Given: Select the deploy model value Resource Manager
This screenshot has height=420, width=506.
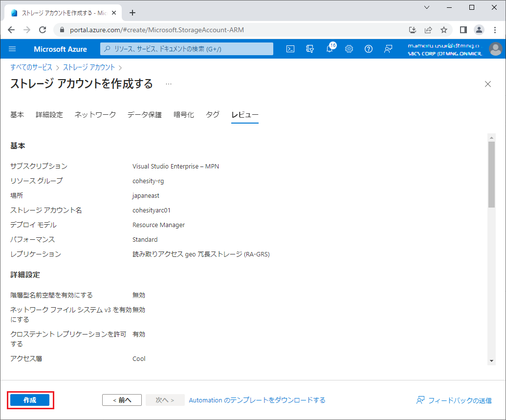Looking at the screenshot, I should (158, 225).
